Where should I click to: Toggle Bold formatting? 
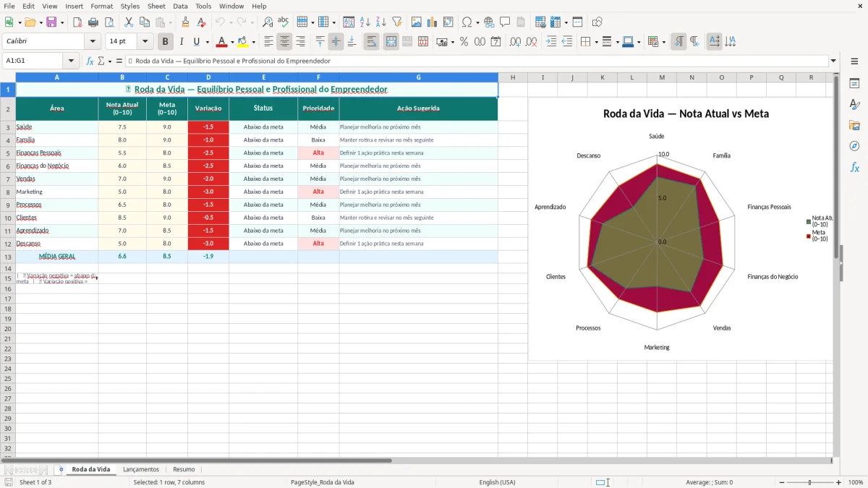[x=166, y=42]
